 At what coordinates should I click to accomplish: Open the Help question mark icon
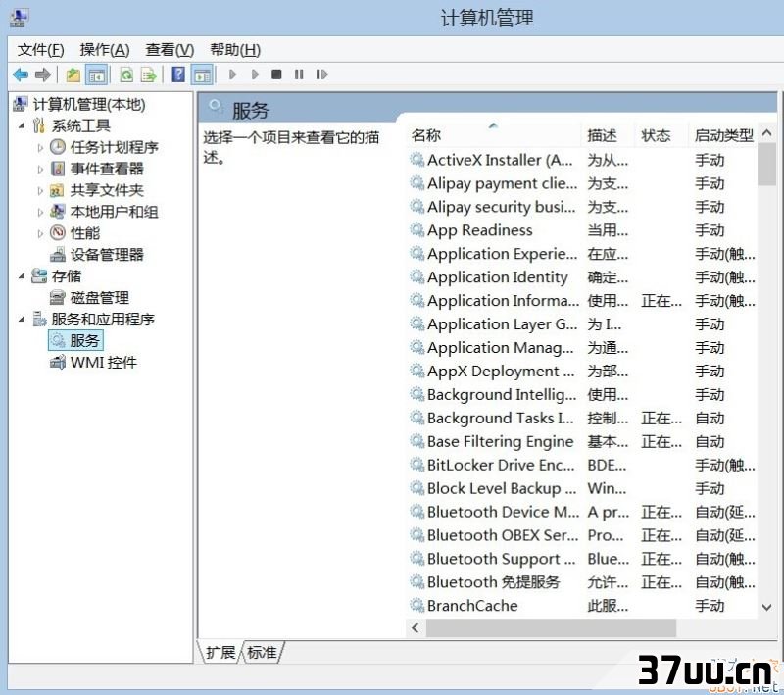point(178,74)
